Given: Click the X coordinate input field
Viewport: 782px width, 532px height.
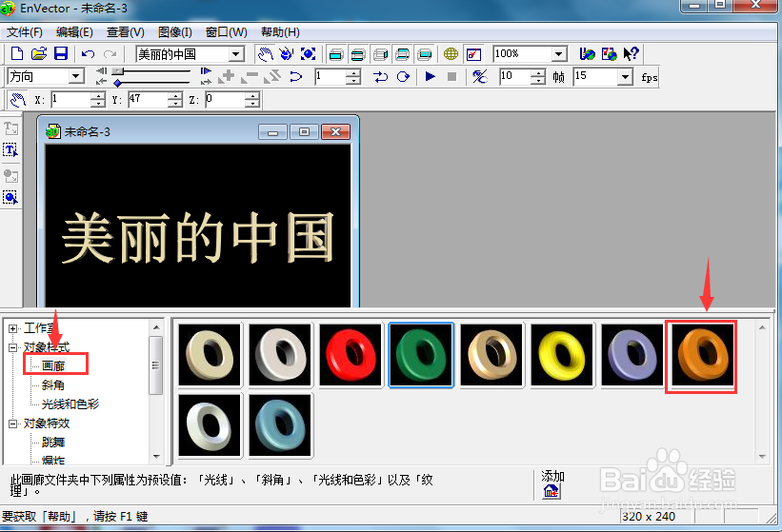Looking at the screenshot, I should 71,100.
